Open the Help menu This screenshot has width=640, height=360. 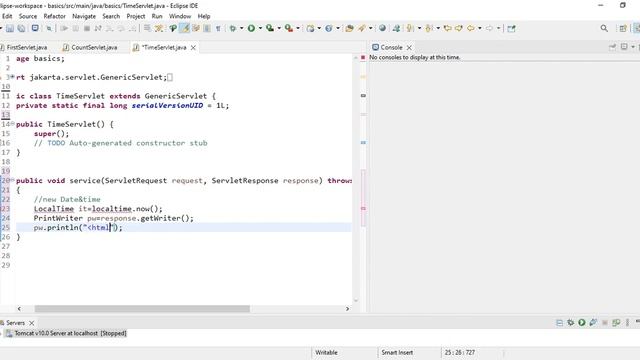[x=204, y=16]
